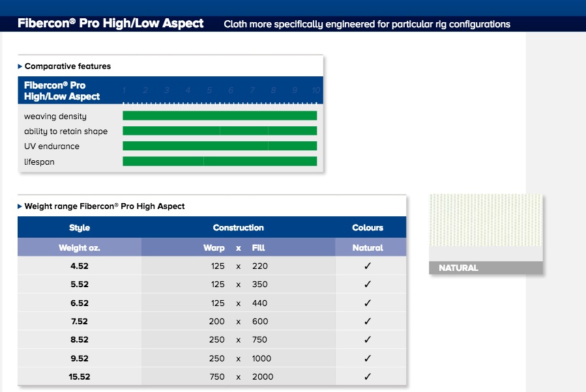Select the 5.52 weight cell
Viewport: 586px width, 392px height.
[80, 284]
